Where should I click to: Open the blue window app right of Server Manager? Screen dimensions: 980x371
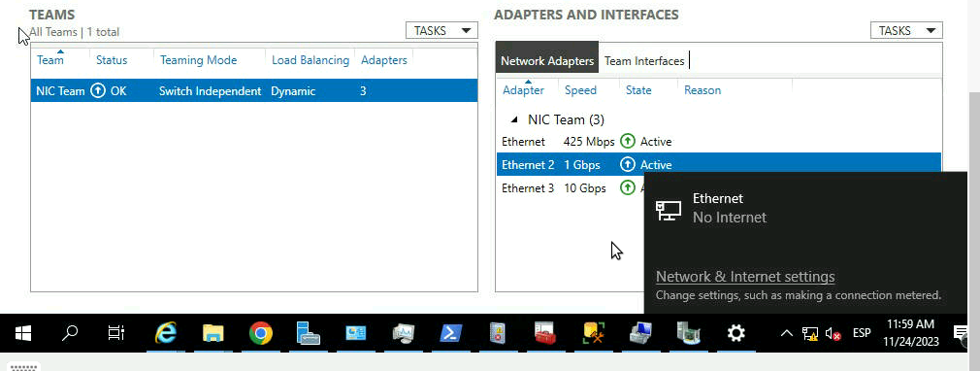[356, 333]
